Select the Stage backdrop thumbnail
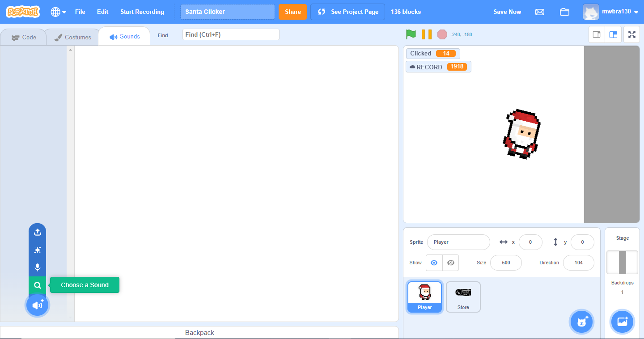This screenshot has width=644, height=339. click(x=622, y=262)
